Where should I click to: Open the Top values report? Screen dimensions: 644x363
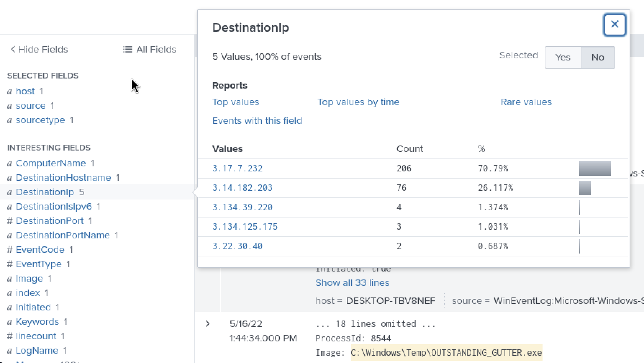pyautogui.click(x=236, y=102)
